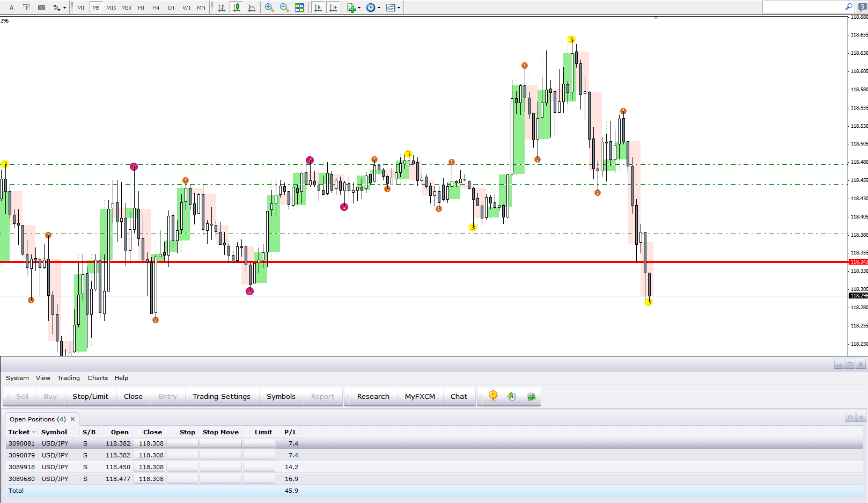This screenshot has width=868, height=503.
Task: Click the Trading Settings button
Action: tap(222, 396)
